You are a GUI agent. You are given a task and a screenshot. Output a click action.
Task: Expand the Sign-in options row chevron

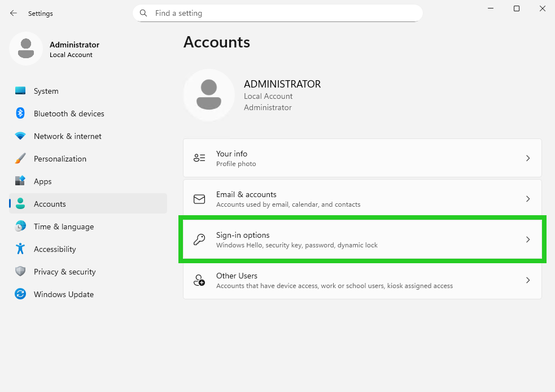pos(528,239)
